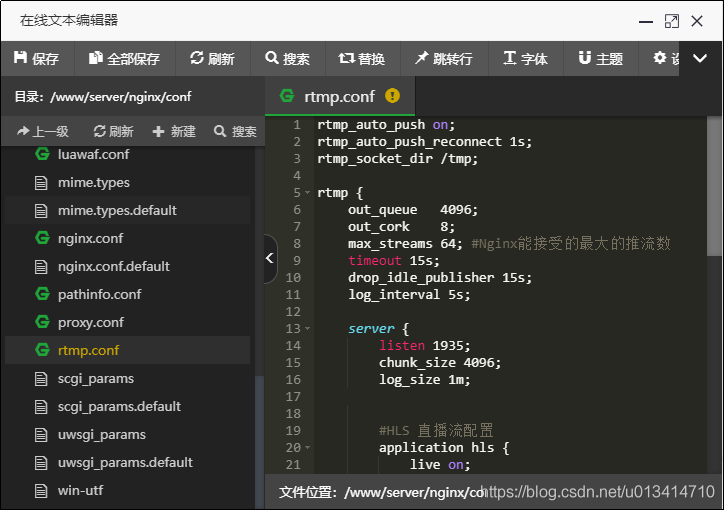Create a new file with 新建
Screen dimensions: 725x511
(174, 131)
